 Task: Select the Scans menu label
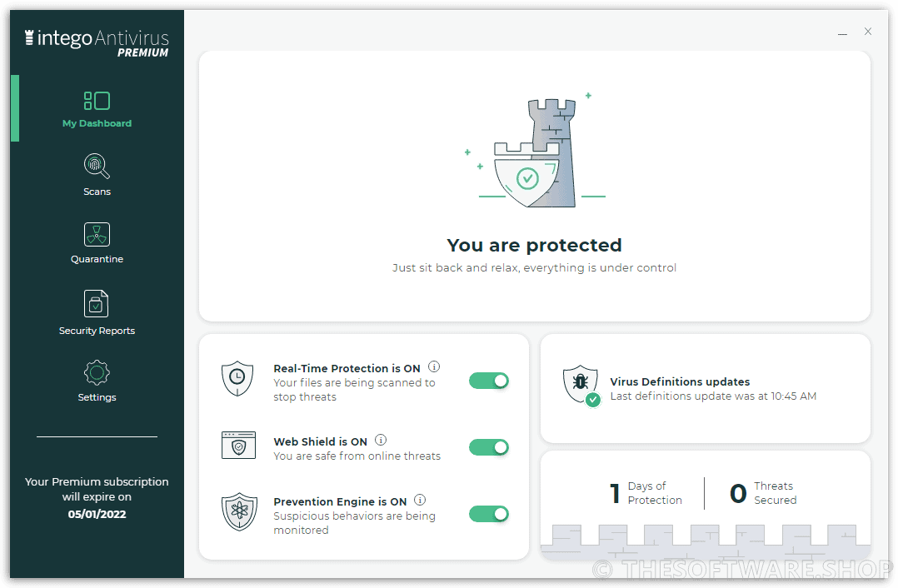[x=97, y=192]
